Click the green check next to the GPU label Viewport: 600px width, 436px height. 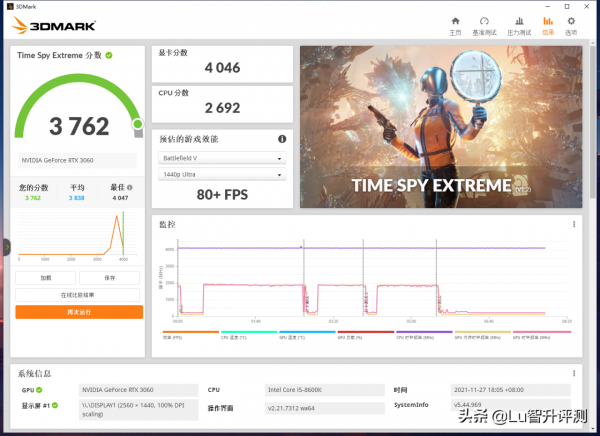tap(39, 390)
